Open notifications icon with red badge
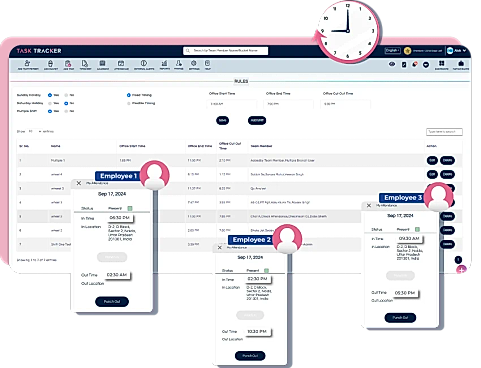The width and height of the screenshot is (481, 368). 415,64
